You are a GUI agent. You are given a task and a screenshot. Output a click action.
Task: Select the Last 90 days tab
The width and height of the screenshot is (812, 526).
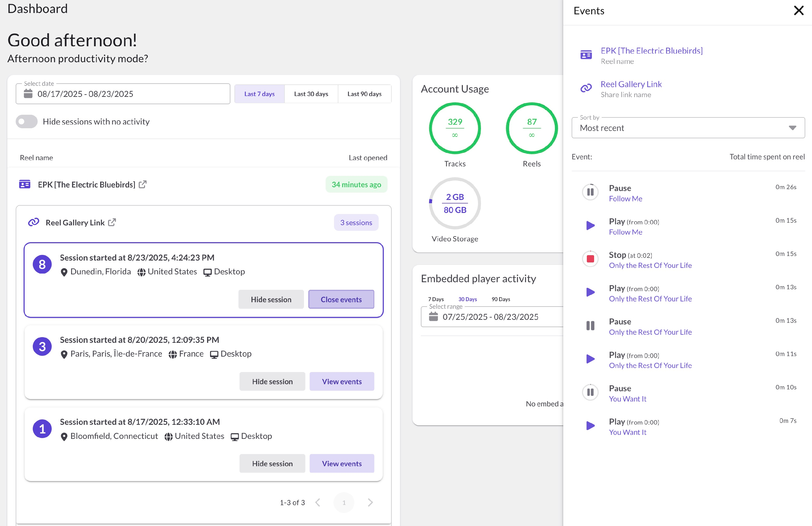pyautogui.click(x=364, y=94)
